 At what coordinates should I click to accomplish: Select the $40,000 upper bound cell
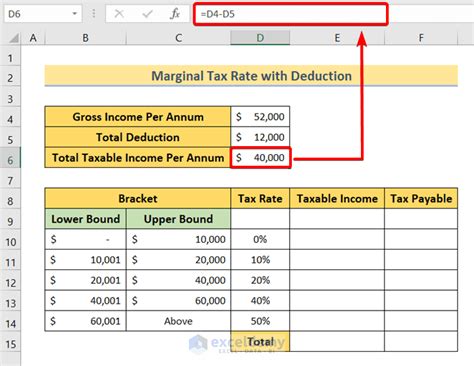pyautogui.click(x=178, y=280)
